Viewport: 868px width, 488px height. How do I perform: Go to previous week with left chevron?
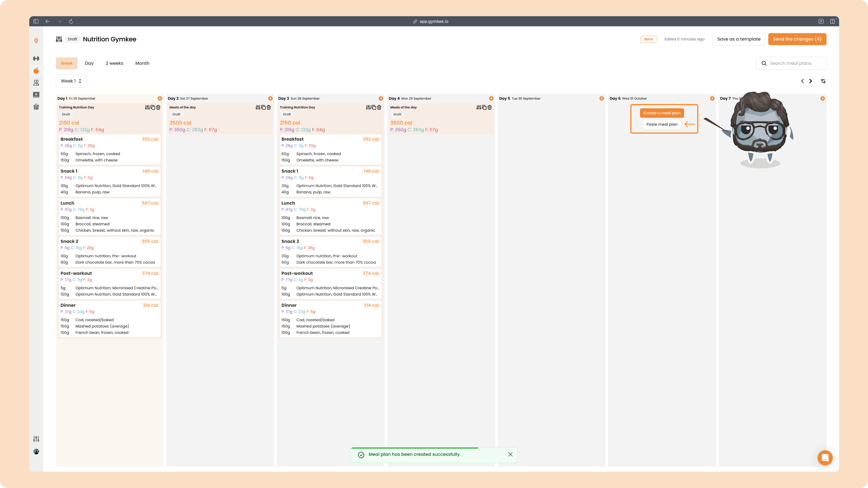coord(802,81)
